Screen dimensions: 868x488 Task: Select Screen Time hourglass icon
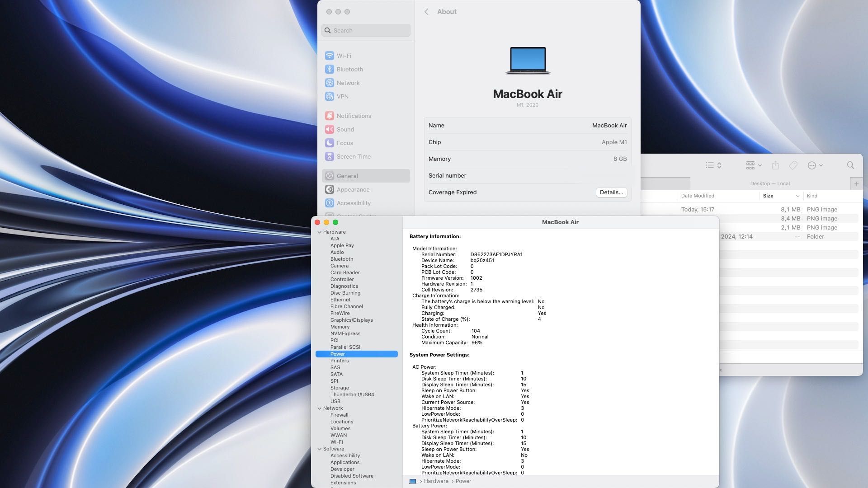pyautogui.click(x=330, y=156)
